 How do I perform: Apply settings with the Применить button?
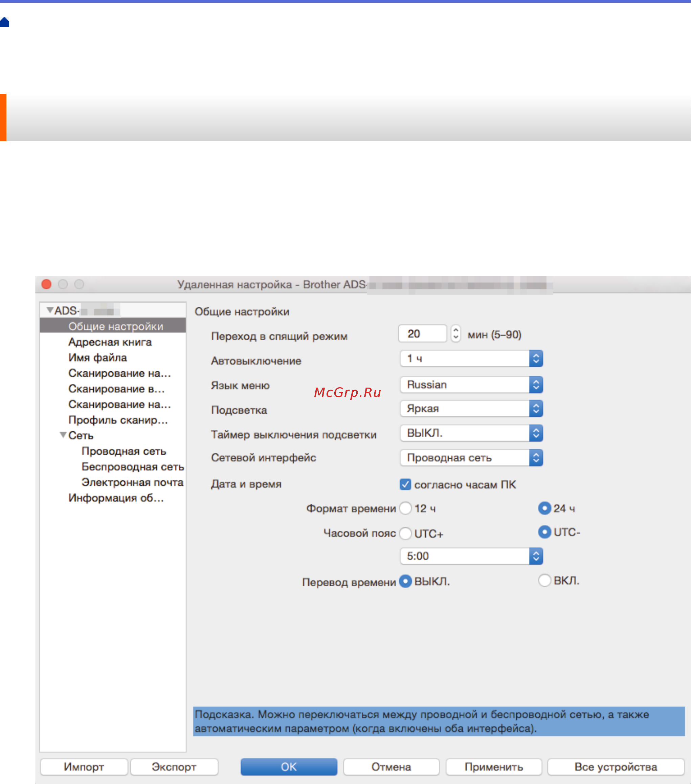point(493,767)
